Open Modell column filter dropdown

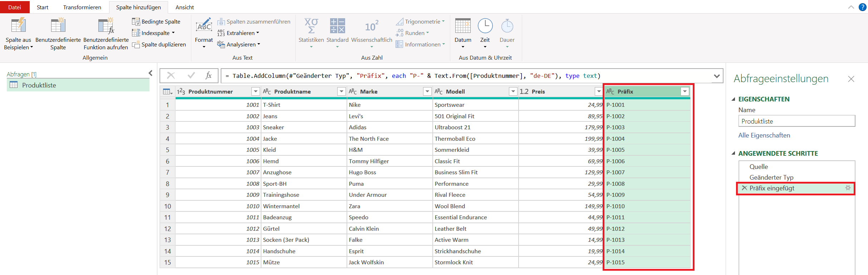tap(513, 91)
